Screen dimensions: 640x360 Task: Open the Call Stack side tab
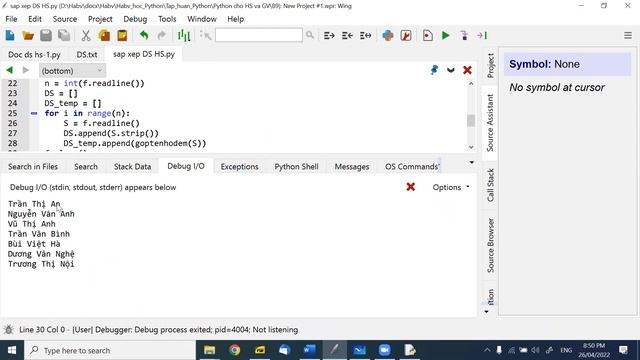490,185
